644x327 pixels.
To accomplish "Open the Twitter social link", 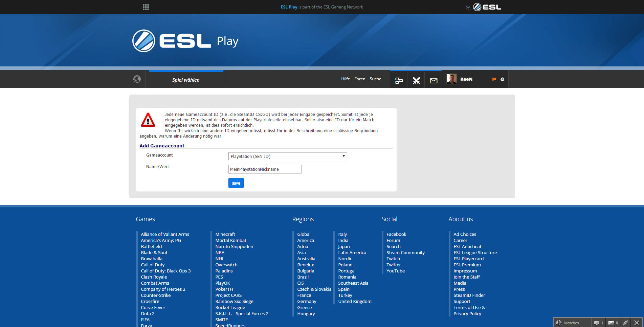I will coord(394,265).
